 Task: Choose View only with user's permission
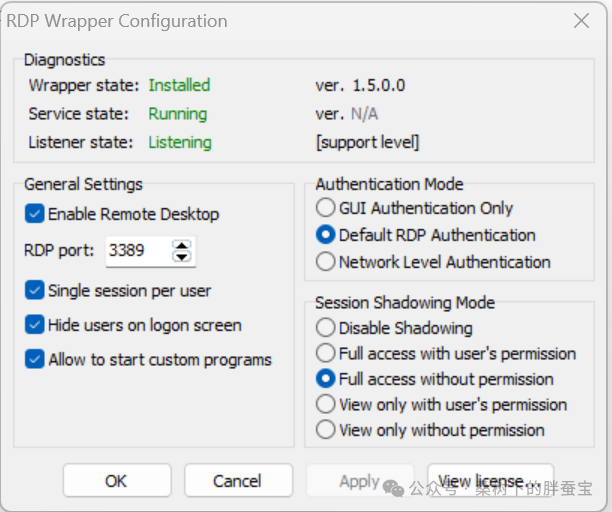pos(325,405)
